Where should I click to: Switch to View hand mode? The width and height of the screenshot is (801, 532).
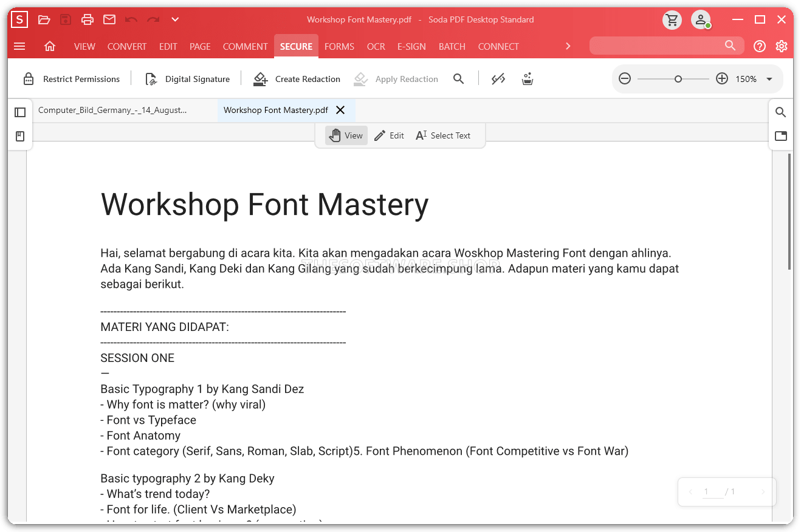(346, 135)
